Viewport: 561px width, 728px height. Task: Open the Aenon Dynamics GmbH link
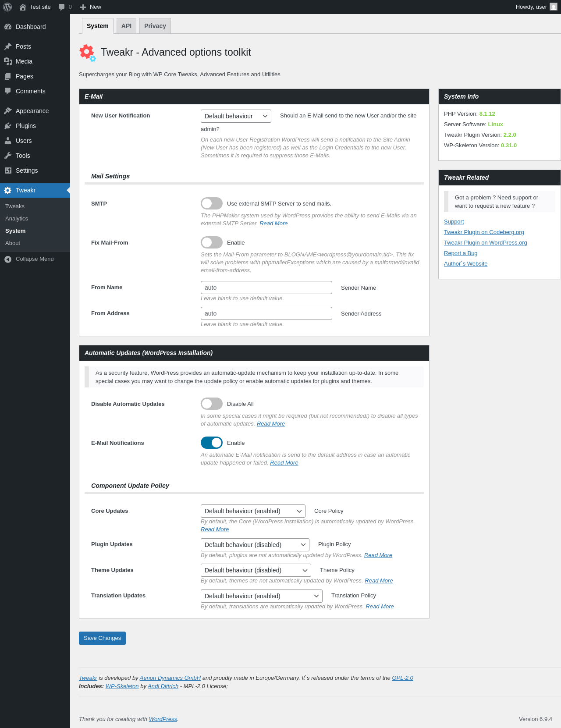point(170,678)
